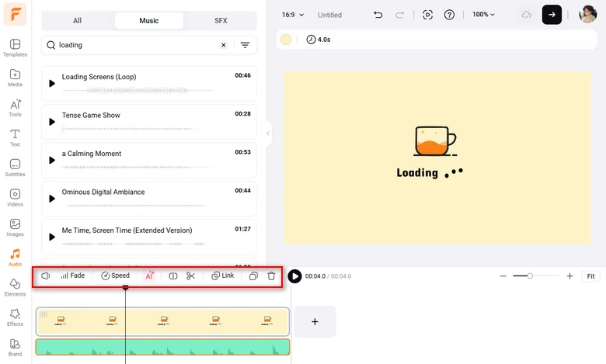
Task: Open the AI tools icon in timeline toolbar
Action: 150,276
